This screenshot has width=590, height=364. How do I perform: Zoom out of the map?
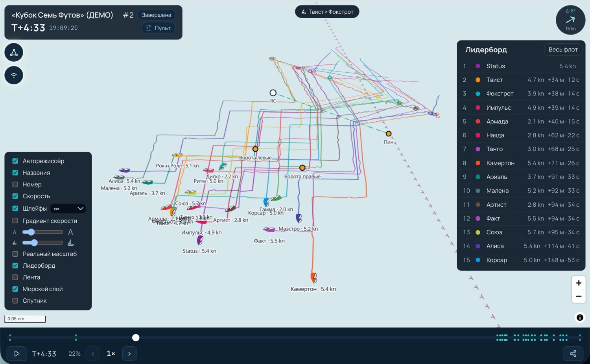coord(579,296)
